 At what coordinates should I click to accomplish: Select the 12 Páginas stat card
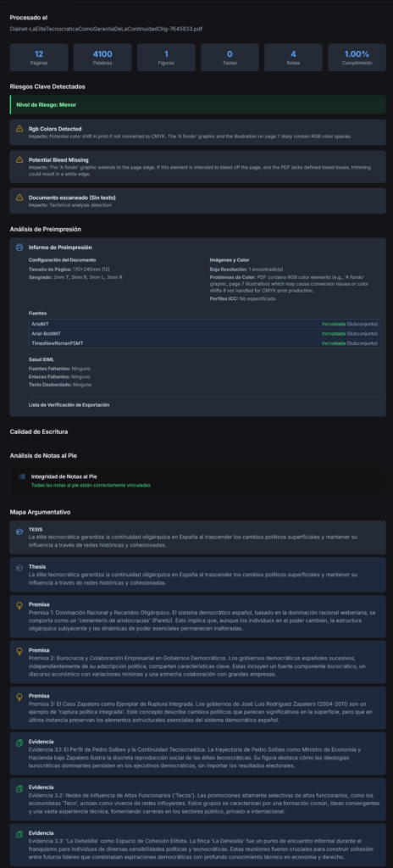coord(39,58)
